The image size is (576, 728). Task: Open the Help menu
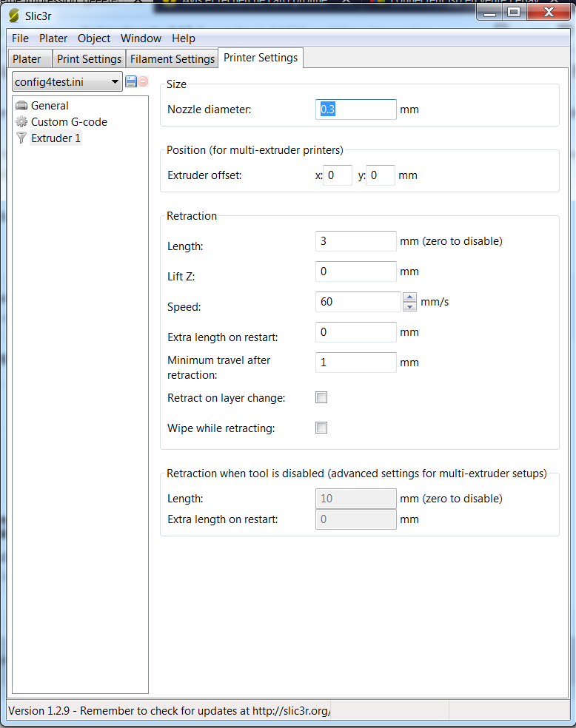click(x=184, y=38)
